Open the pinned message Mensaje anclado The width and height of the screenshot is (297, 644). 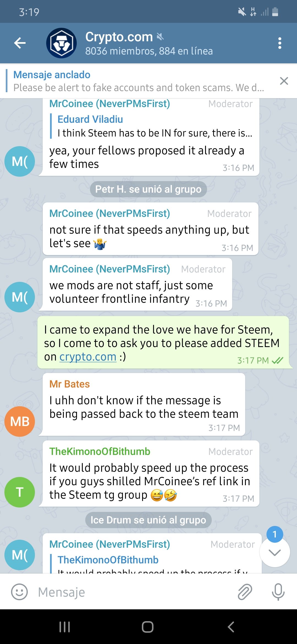coord(139,81)
